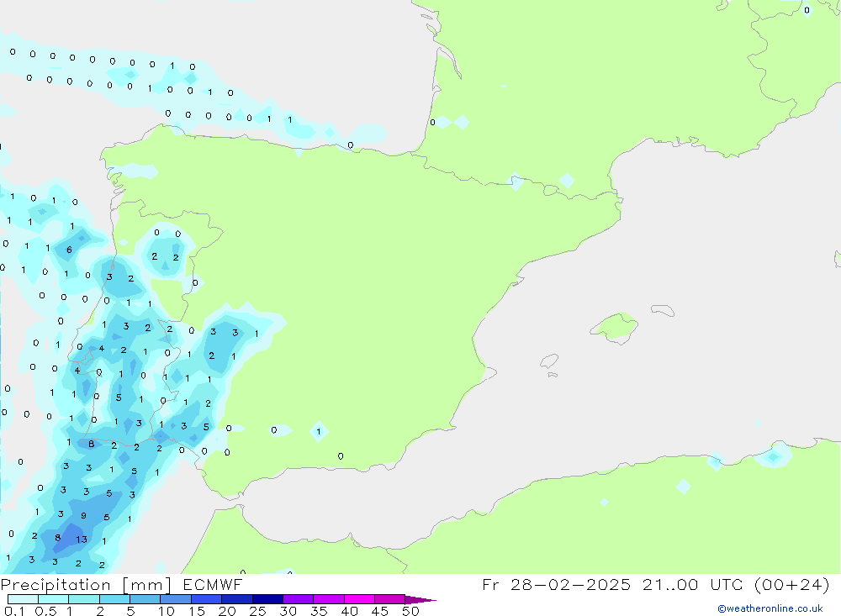
Task: Select Mallorca island on the map
Action: [x=615, y=326]
